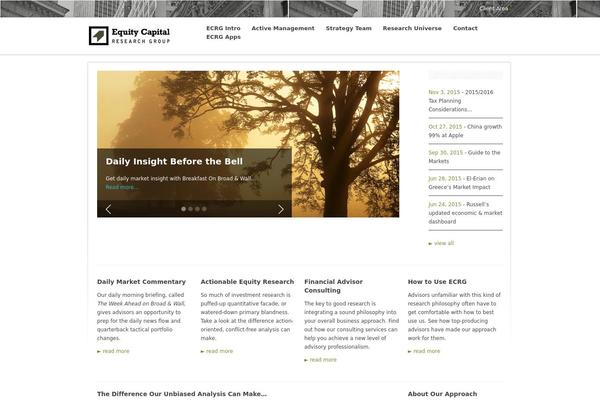Select the third slider dot
The width and height of the screenshot is (600, 400).
coord(197,209)
